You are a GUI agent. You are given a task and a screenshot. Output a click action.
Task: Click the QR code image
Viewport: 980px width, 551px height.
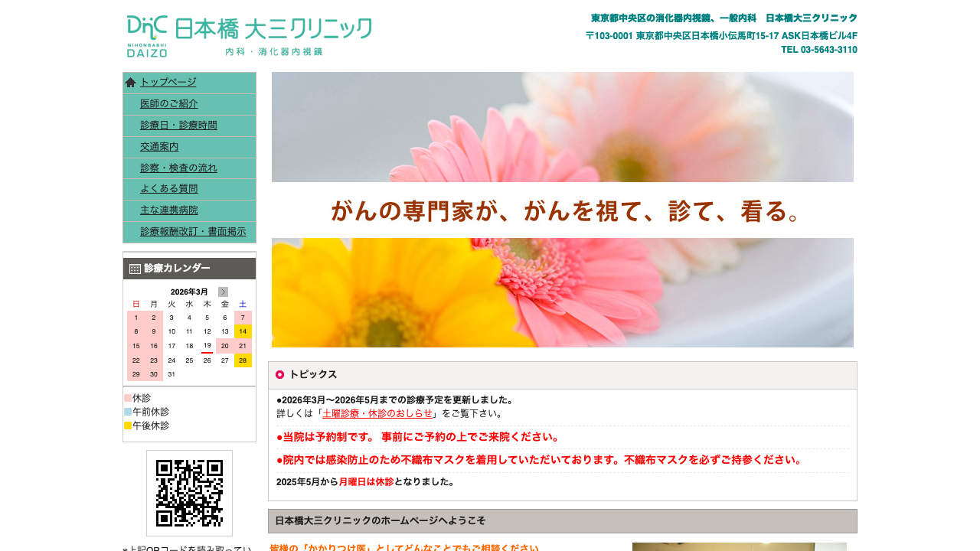point(189,493)
